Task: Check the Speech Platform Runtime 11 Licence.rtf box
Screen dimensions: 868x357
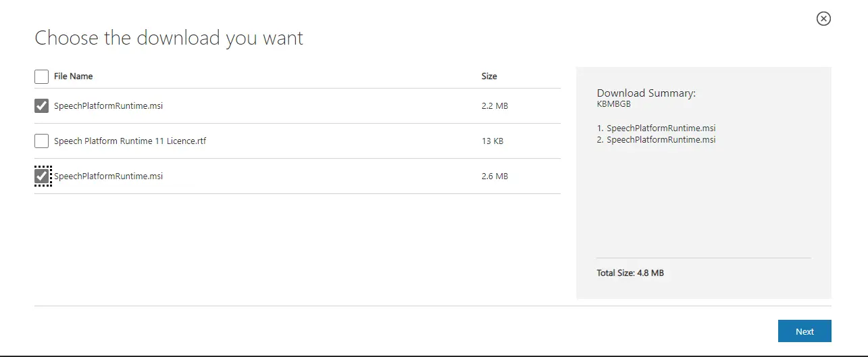Action: [x=41, y=141]
